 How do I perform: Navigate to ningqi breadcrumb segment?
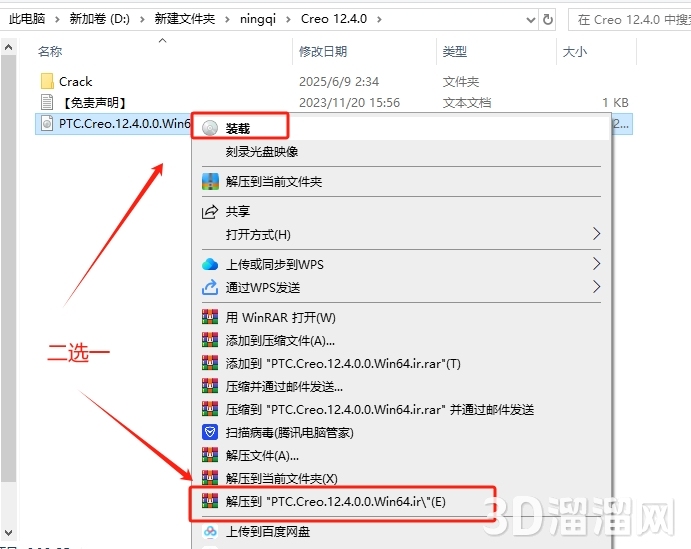click(258, 19)
